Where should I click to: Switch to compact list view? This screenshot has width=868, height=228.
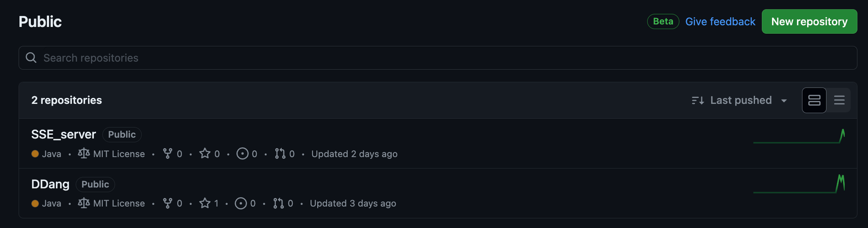pyautogui.click(x=839, y=100)
